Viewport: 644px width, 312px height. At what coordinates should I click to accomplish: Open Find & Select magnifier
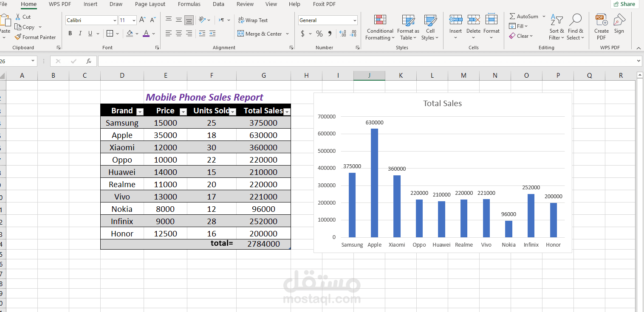pyautogui.click(x=576, y=28)
